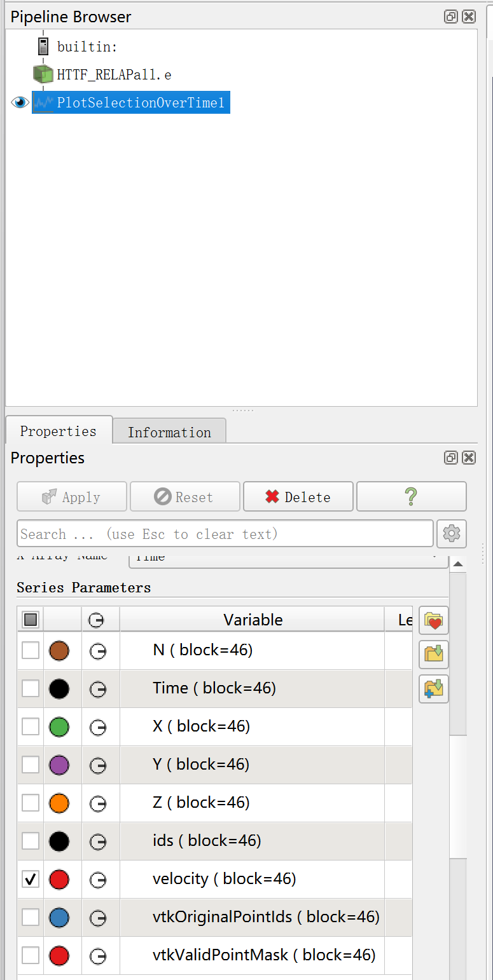Toggle the header select-all series checkbox
The width and height of the screenshot is (493, 980).
pos(31,620)
